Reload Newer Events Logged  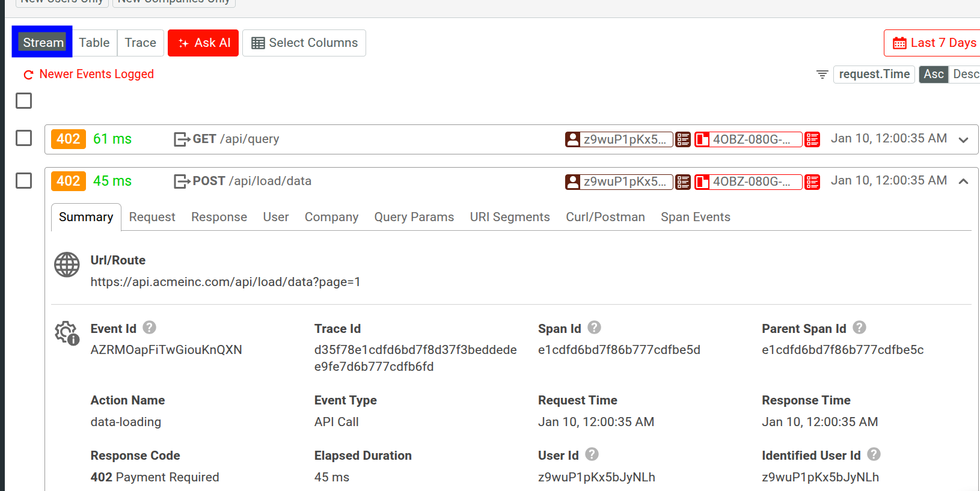point(88,74)
